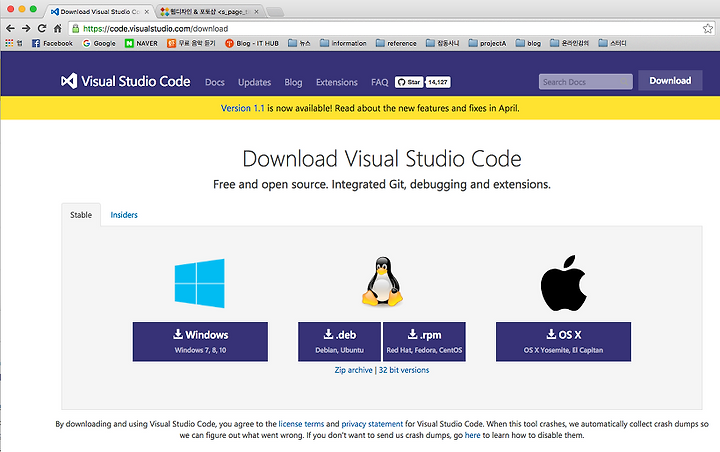Open the NAVER bookmark

click(141, 43)
